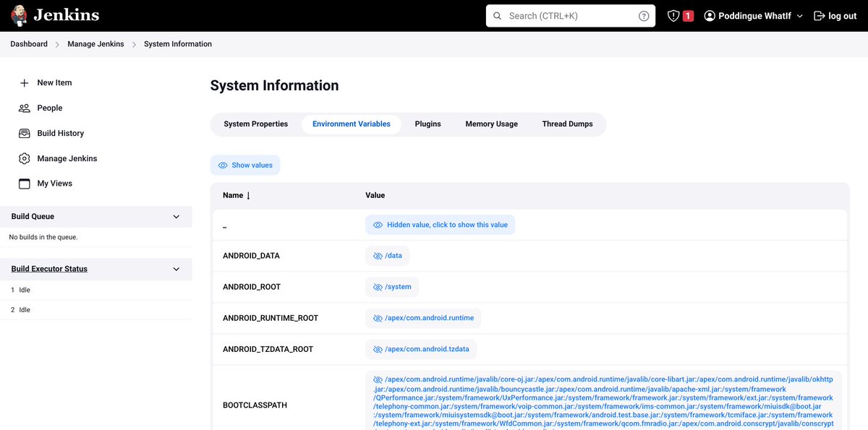868x430 pixels.
Task: Click the search magnifier icon
Action: click(x=497, y=16)
